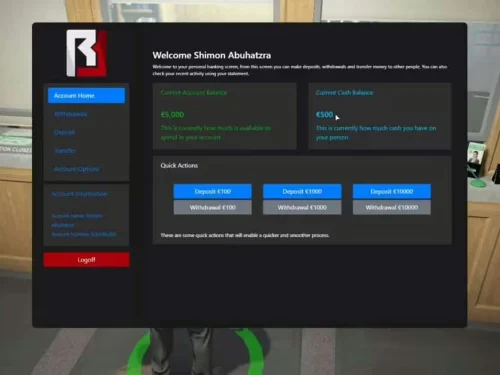Select the Current Cash Balance card title
Image resolution: width=500 pixels, height=375 pixels.
[344, 93]
